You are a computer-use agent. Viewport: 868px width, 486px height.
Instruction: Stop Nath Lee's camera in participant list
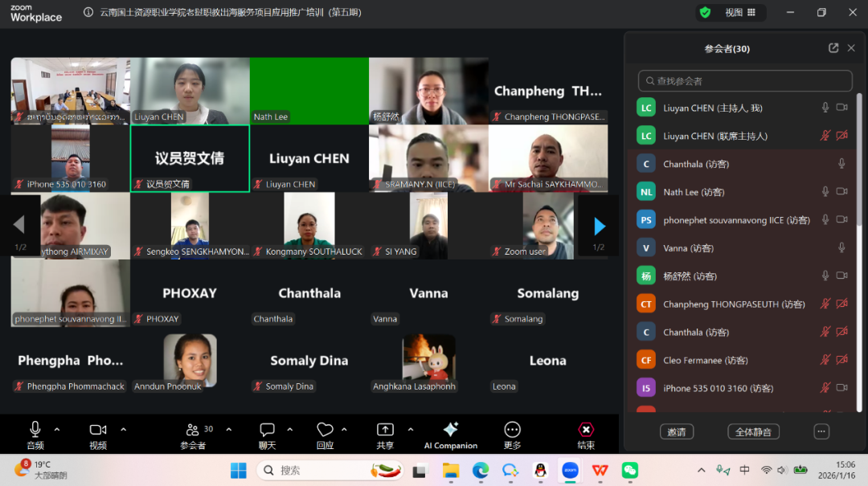(x=842, y=191)
